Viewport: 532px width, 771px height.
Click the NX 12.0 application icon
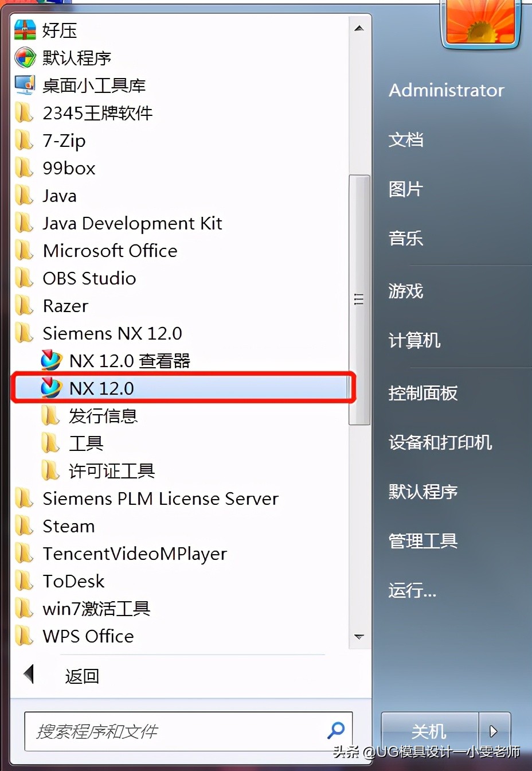[x=51, y=388]
